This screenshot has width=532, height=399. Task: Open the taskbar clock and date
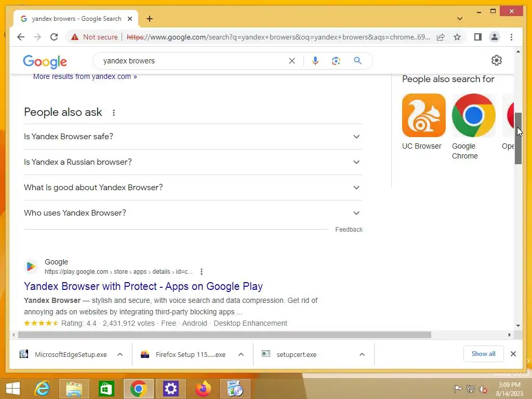[x=510, y=389]
